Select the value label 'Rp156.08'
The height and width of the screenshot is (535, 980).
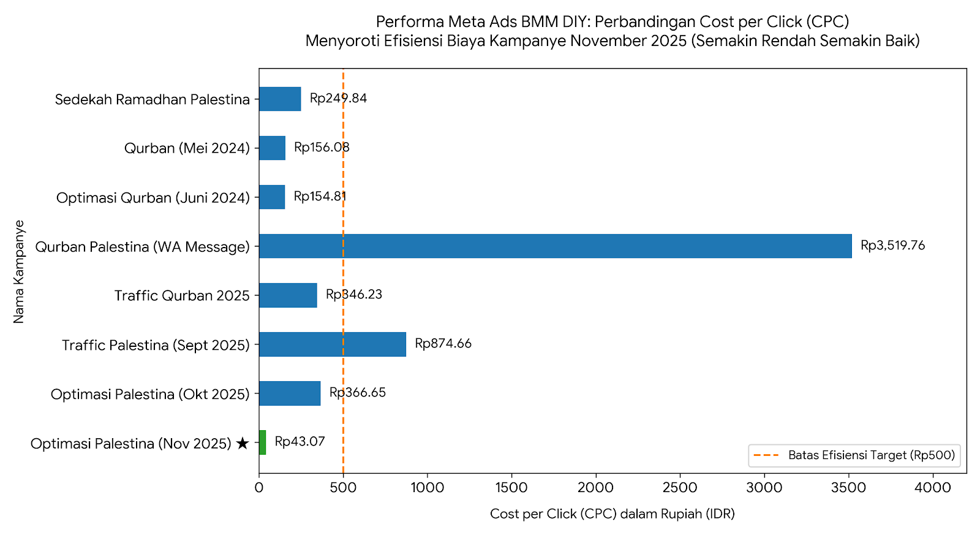pos(322,148)
